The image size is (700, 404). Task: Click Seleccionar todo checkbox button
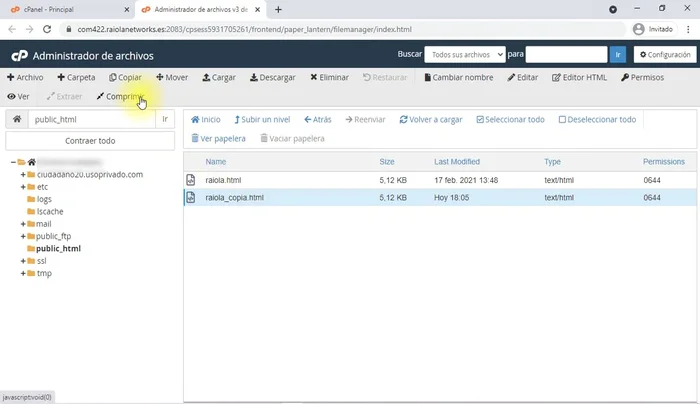click(x=510, y=120)
